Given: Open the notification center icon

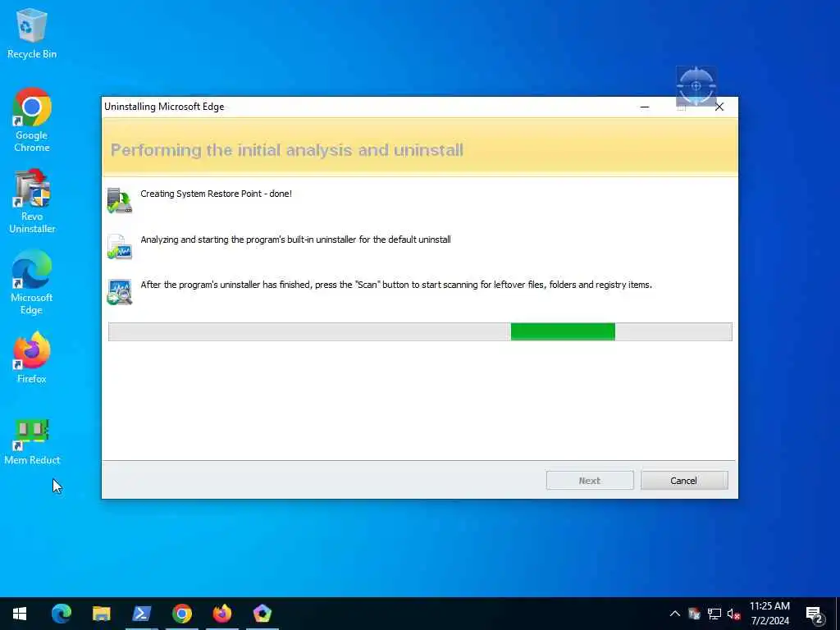Looking at the screenshot, I should point(815,614).
